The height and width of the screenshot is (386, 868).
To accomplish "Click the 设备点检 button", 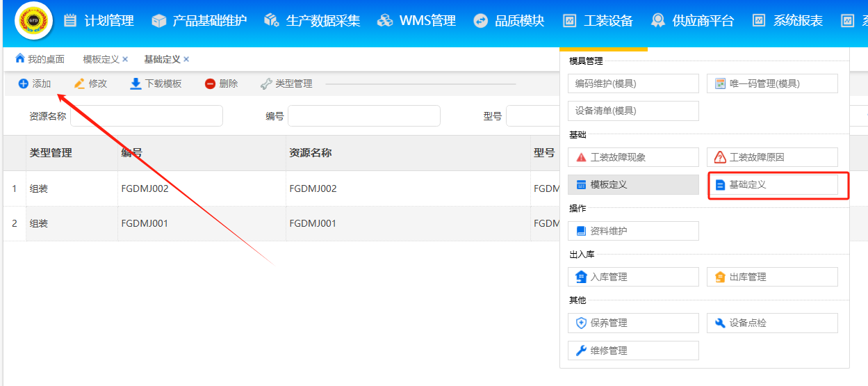I will (771, 323).
